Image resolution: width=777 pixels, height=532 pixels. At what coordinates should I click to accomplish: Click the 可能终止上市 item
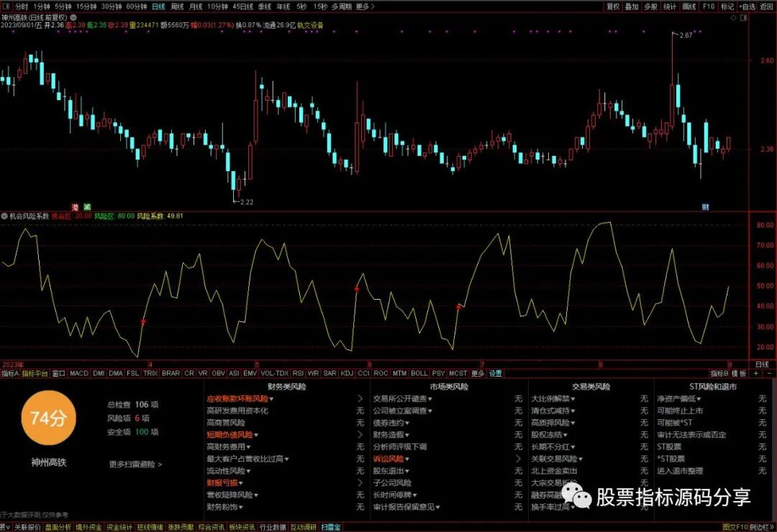click(x=680, y=411)
